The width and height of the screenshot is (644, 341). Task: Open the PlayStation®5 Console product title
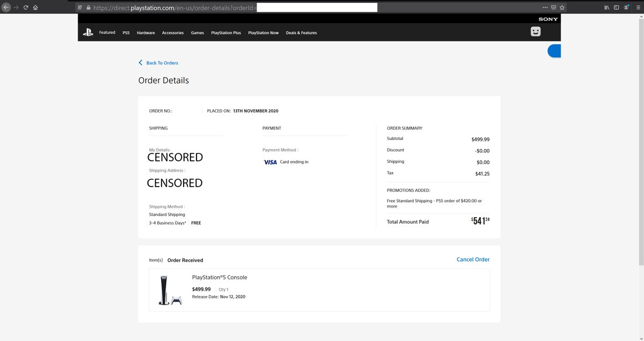click(x=219, y=277)
